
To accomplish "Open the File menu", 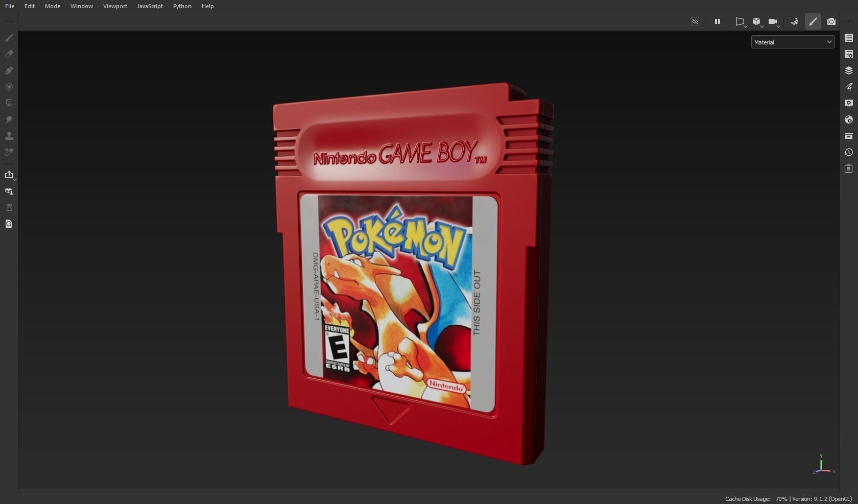I will (x=10, y=6).
